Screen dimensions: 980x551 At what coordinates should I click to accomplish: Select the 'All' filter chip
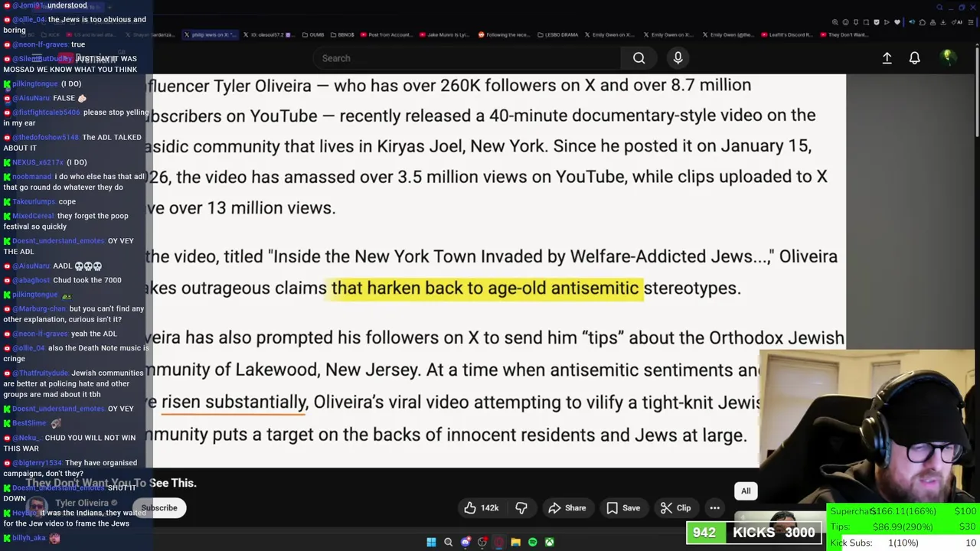[746, 491]
